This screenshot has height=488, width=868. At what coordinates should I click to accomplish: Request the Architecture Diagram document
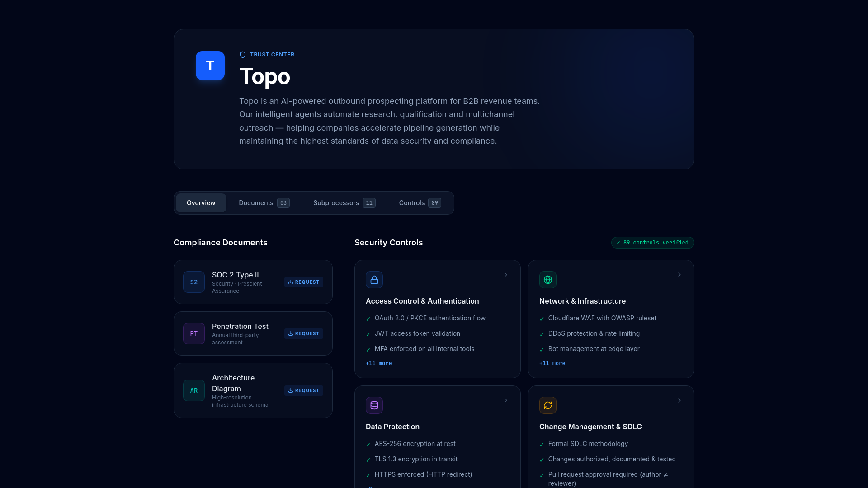[304, 390]
